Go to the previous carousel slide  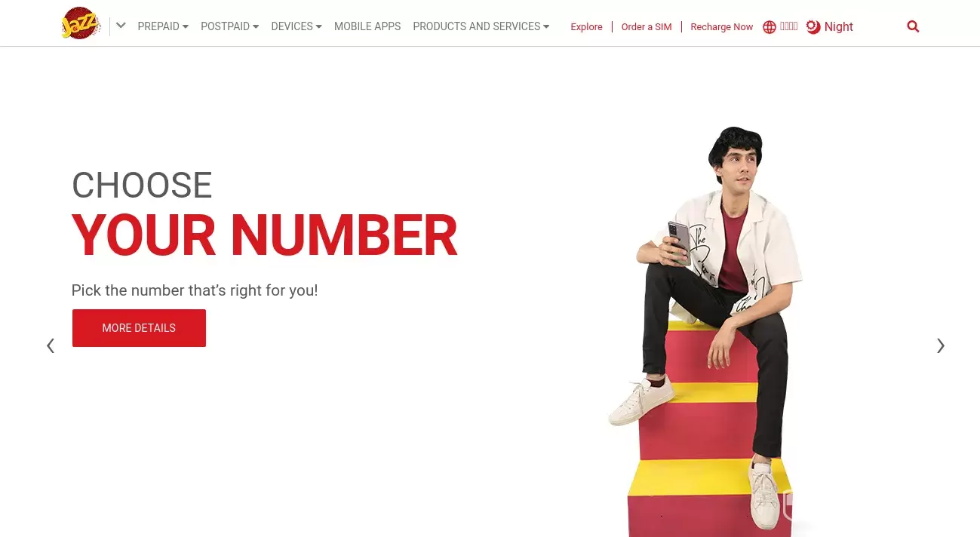(x=51, y=345)
